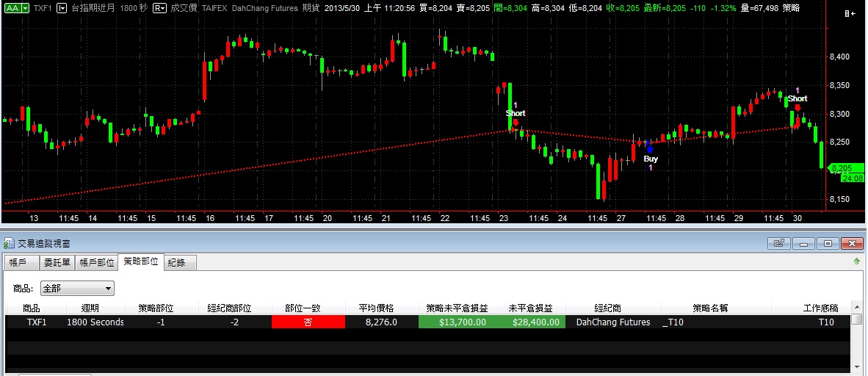This screenshot has height=376, width=868.
Task: Sort by the 未平倉損益 column header
Action: 530,308
